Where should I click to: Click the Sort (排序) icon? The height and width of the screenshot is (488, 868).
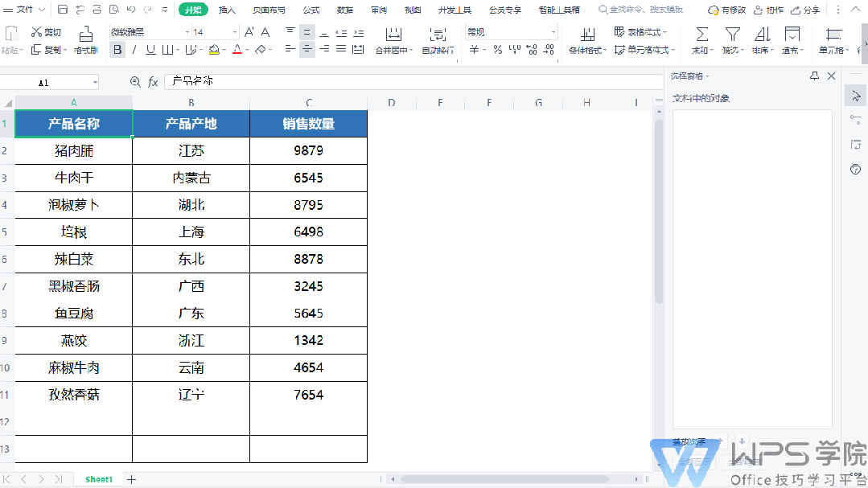click(x=763, y=35)
